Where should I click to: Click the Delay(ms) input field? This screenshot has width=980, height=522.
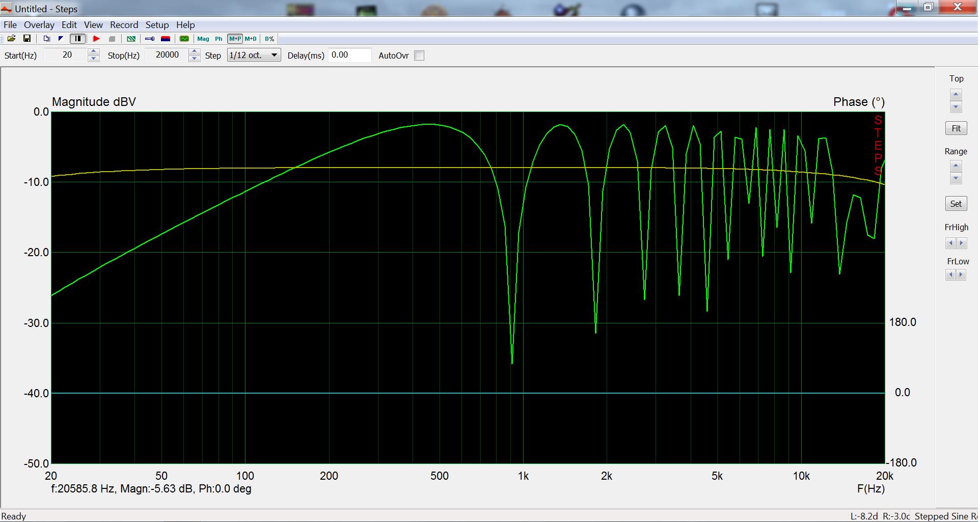(350, 55)
